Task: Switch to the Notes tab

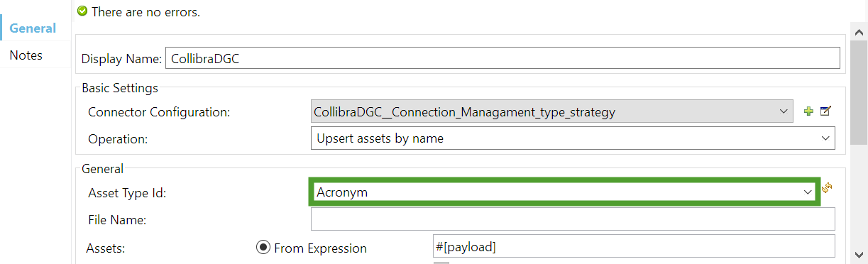Action: pos(26,55)
